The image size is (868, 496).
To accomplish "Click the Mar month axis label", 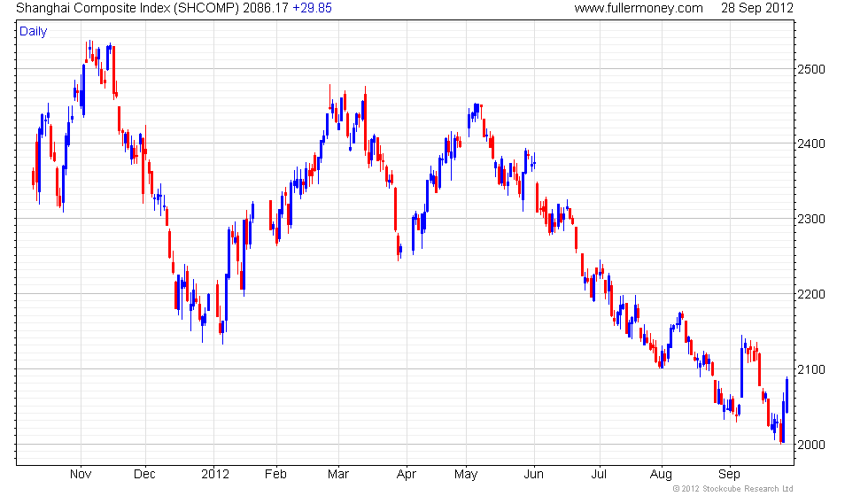I will (x=337, y=475).
